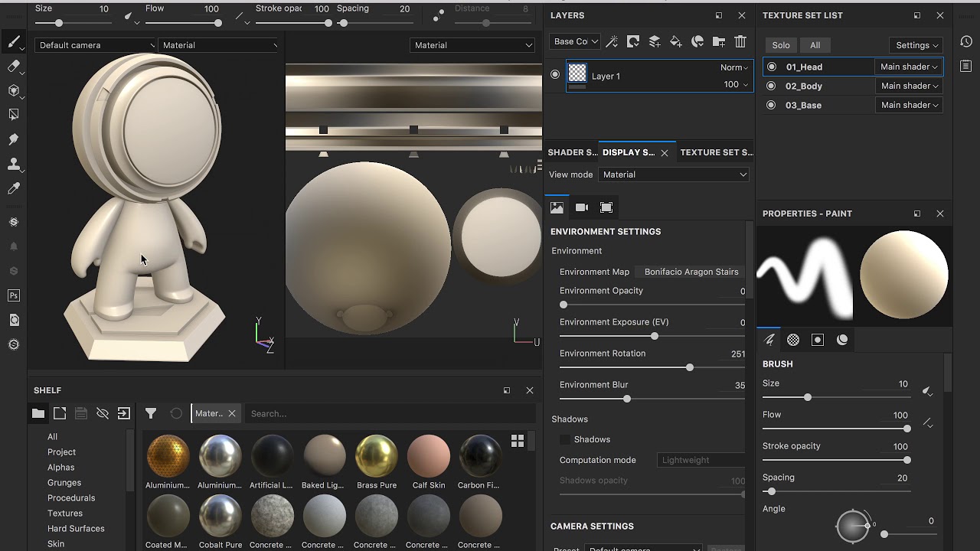
Task: Expand Main shader dropdown for 03_Base
Action: [908, 105]
